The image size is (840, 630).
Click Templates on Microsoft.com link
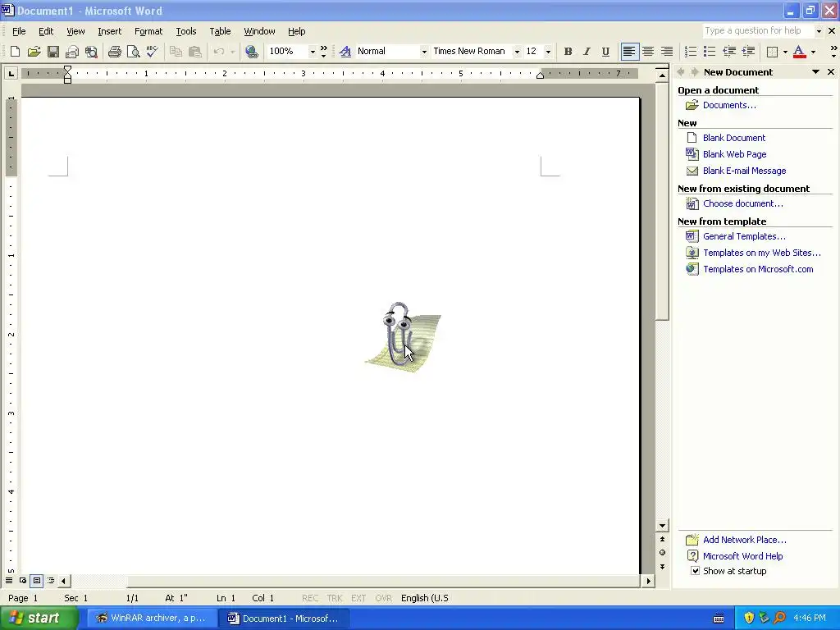[758, 269]
